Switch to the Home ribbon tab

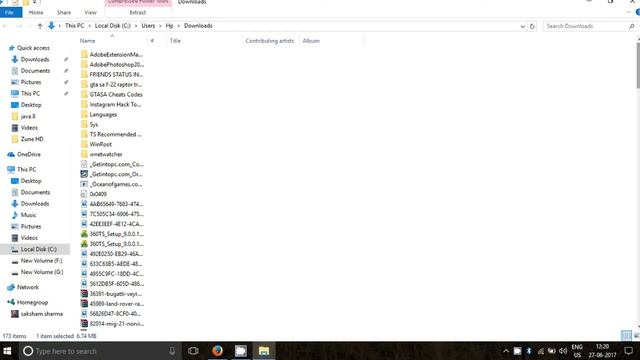36,13
